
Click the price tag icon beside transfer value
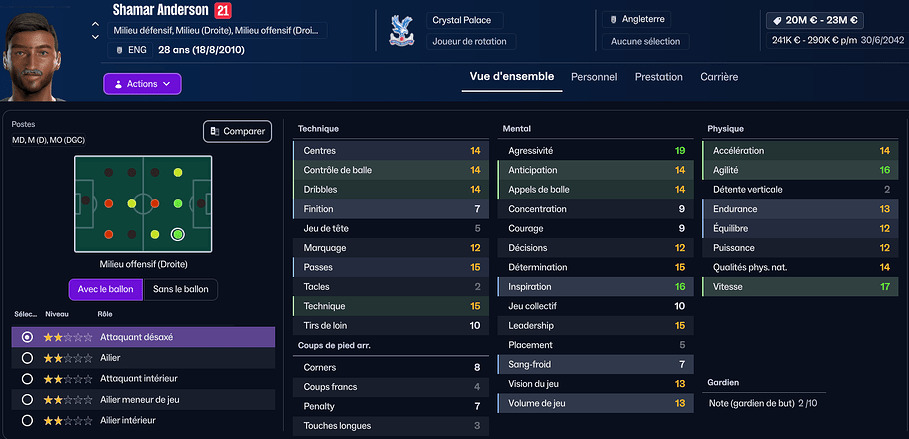[776, 21]
